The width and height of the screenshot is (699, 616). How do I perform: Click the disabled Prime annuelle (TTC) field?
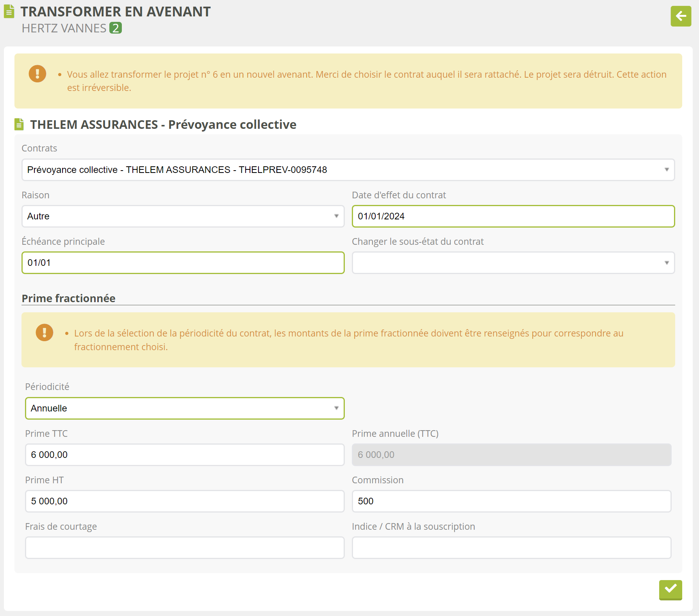tap(511, 455)
